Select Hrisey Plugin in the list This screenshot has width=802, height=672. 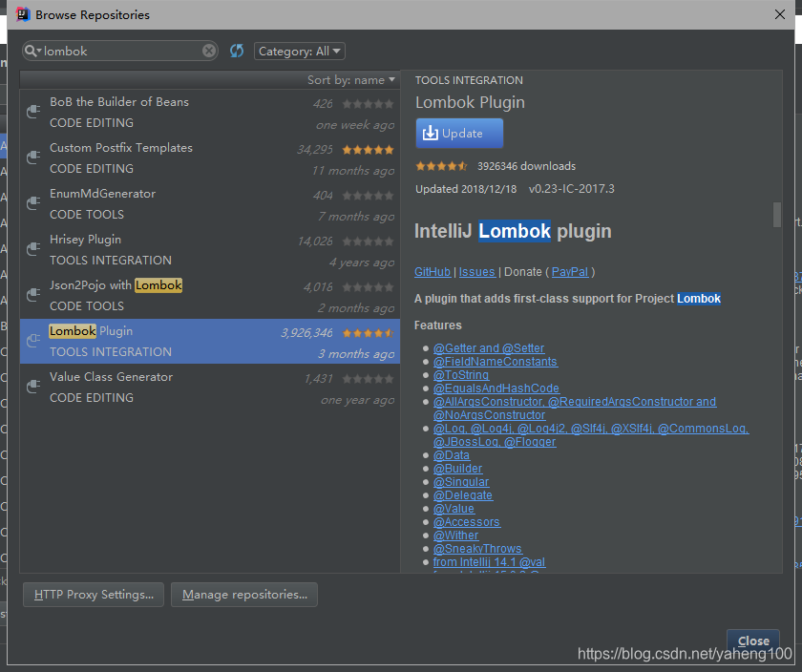point(210,249)
